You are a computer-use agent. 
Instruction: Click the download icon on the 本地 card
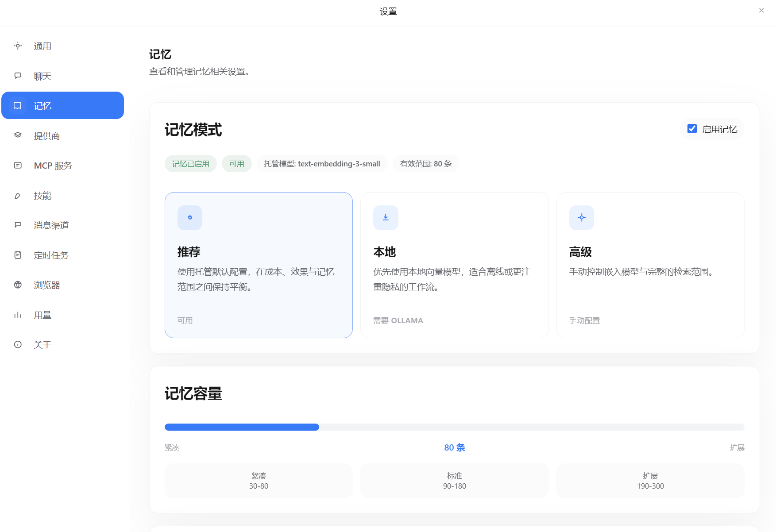click(x=385, y=217)
